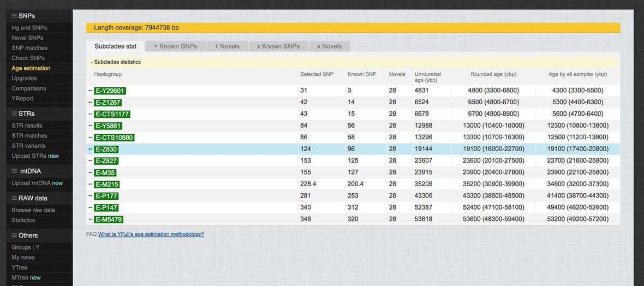The height and width of the screenshot is (286, 644).
Task: Open YTree from the Others menu
Action: pyautogui.click(x=20, y=267)
